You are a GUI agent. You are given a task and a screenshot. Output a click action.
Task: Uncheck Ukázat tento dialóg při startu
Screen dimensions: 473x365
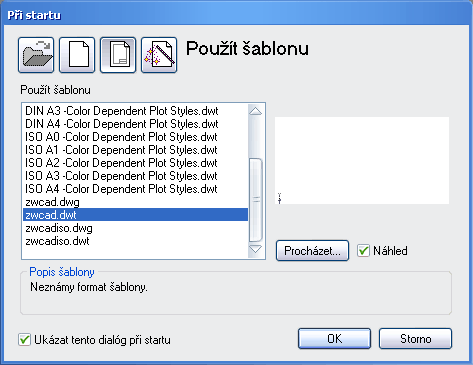(x=24, y=340)
